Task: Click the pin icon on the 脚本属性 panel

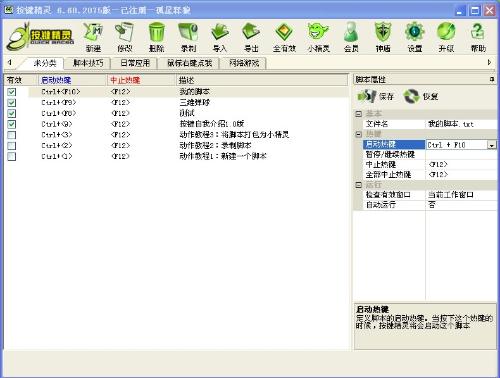Action: click(492, 79)
